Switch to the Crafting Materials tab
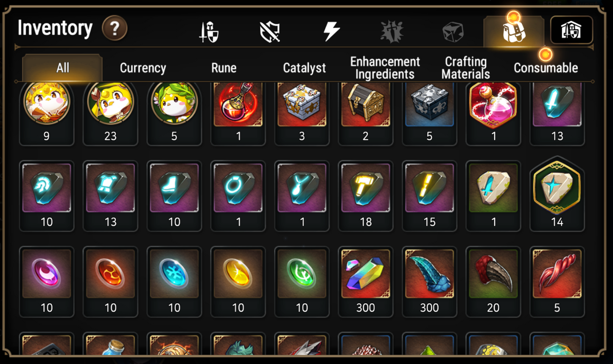Image resolution: width=613 pixels, height=364 pixels. click(465, 68)
